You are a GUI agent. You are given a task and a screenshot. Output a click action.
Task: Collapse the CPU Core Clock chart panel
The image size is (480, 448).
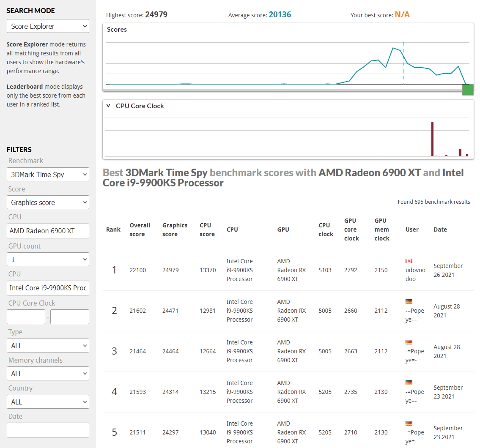[108, 106]
